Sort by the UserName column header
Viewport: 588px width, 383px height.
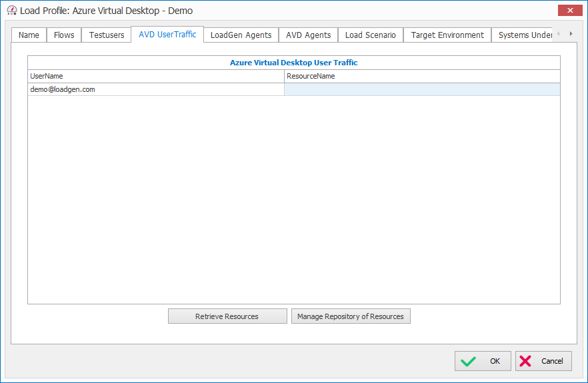pyautogui.click(x=156, y=76)
